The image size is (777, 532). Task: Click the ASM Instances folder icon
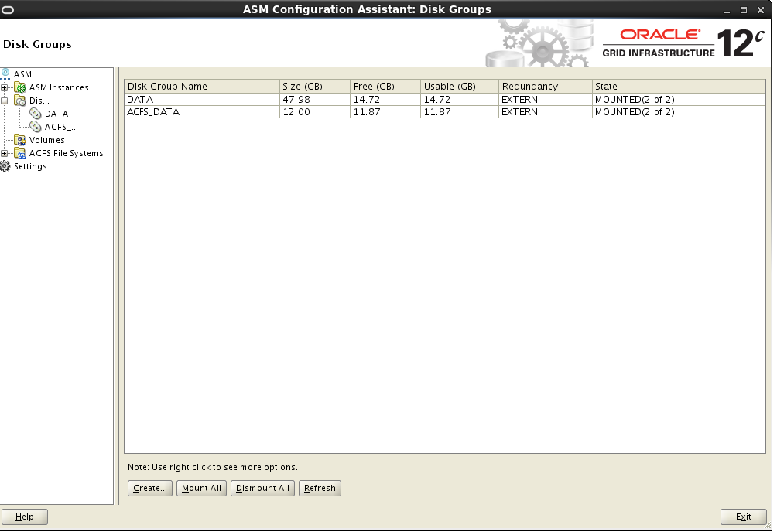tap(20, 87)
